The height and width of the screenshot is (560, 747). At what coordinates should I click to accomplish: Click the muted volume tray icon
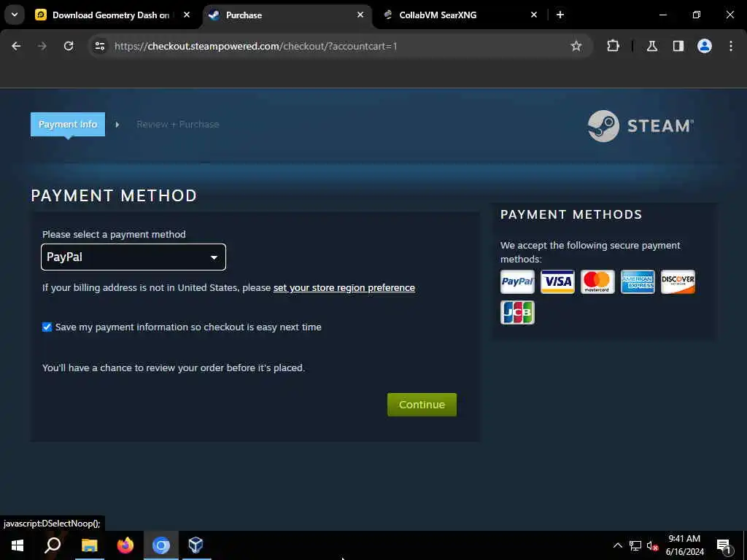[653, 545]
